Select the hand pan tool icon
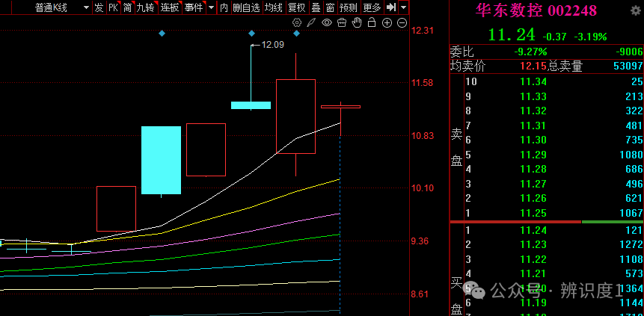This screenshot has height=316, width=644. (357, 22)
